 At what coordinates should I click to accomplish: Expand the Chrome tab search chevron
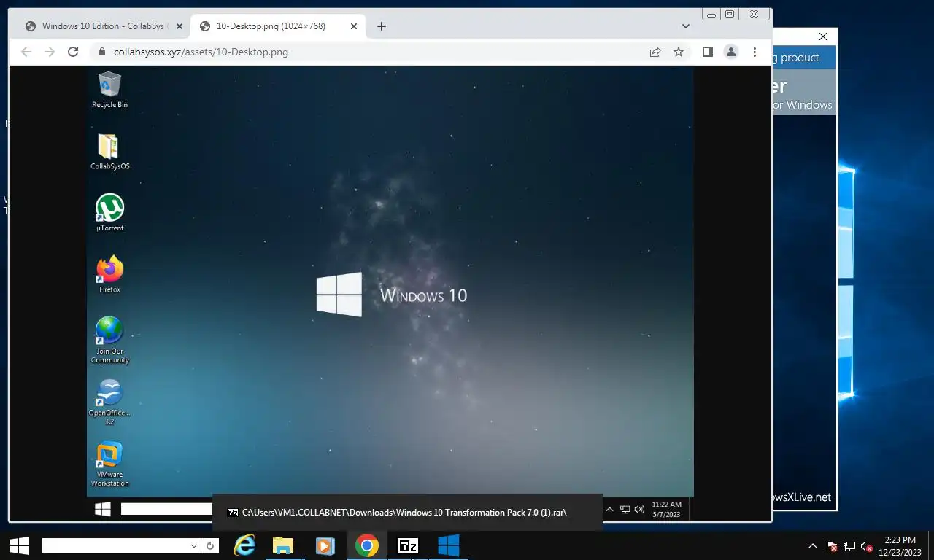click(x=686, y=26)
